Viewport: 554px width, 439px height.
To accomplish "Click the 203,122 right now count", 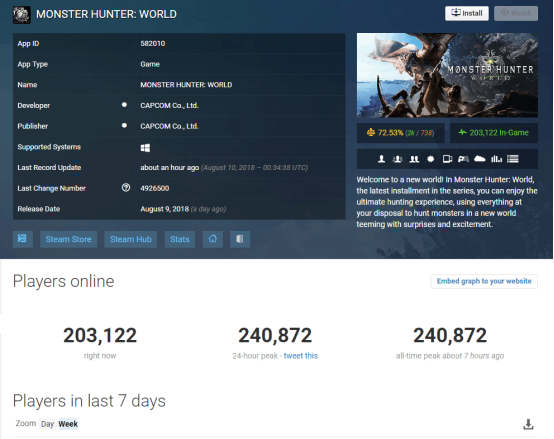I will pyautogui.click(x=100, y=335).
